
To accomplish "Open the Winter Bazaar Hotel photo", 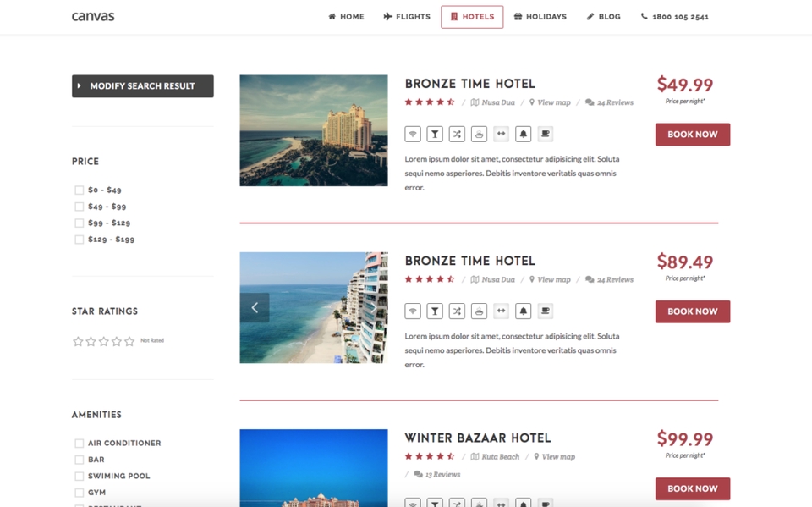I will (314, 468).
